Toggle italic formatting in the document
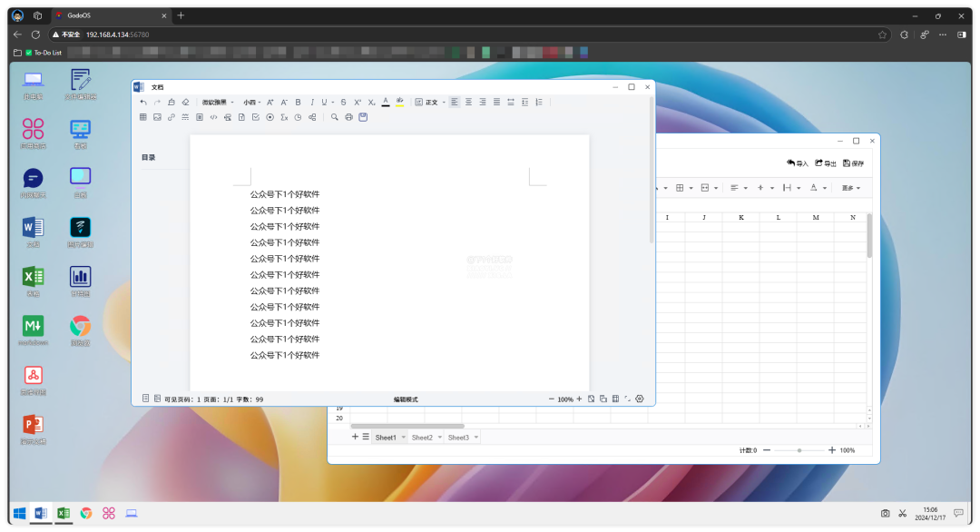Viewport: 980px width, 532px height. coord(311,103)
